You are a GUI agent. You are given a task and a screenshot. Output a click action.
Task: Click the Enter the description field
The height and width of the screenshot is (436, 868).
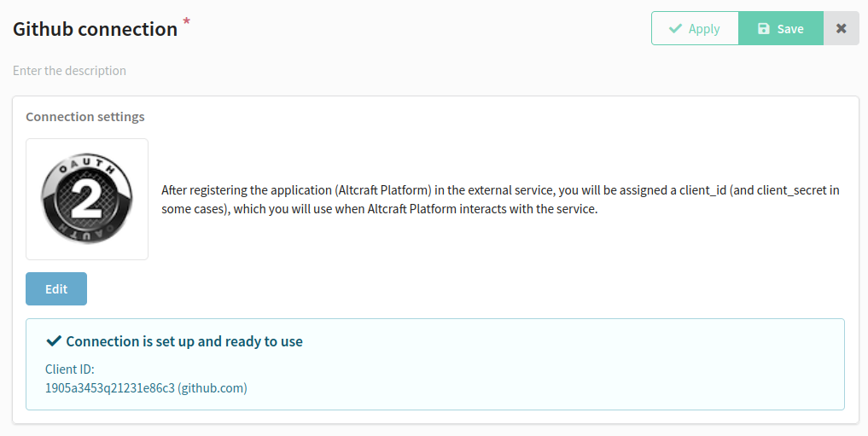tap(70, 71)
